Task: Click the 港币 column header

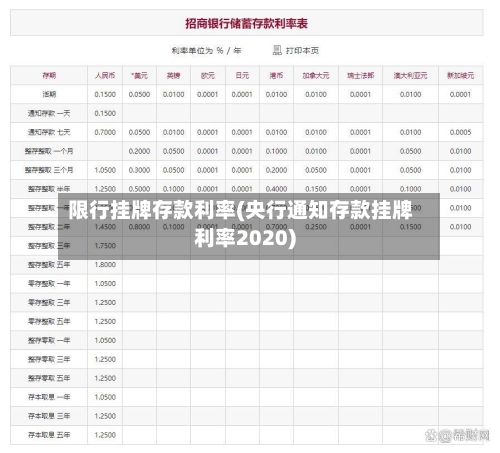Action: (x=276, y=76)
